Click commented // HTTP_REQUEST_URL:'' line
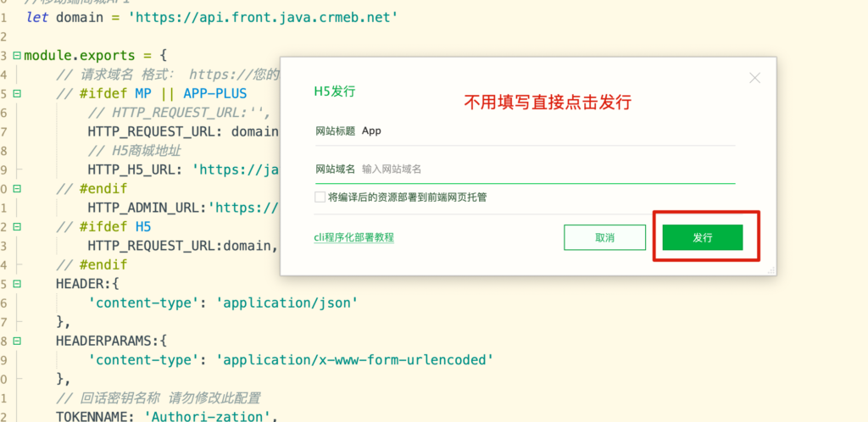868x422 pixels. coord(179,112)
